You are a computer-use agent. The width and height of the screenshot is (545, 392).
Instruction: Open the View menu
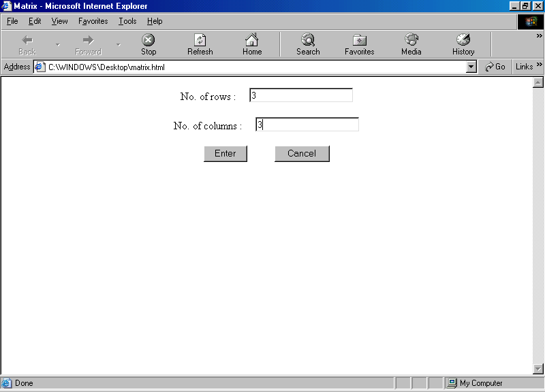tap(59, 21)
